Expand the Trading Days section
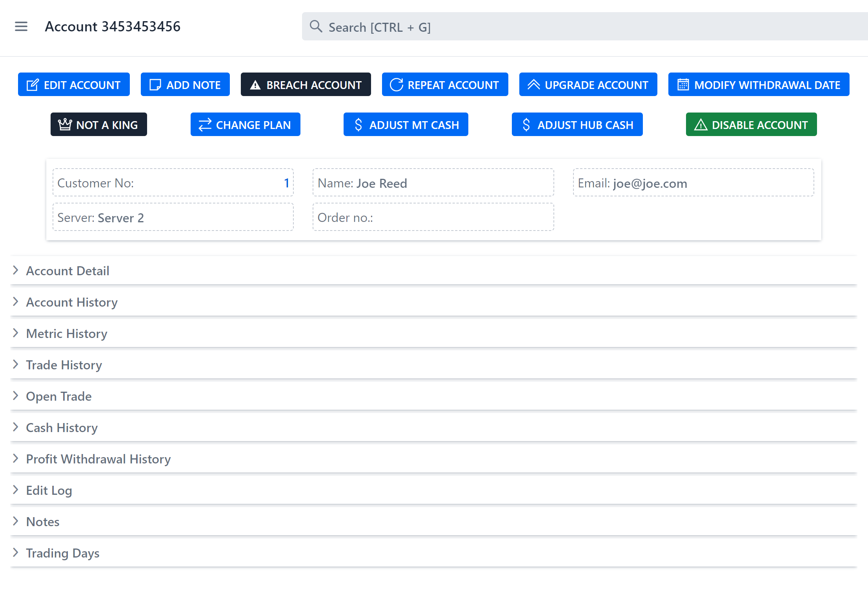The width and height of the screenshot is (868, 603). (63, 553)
